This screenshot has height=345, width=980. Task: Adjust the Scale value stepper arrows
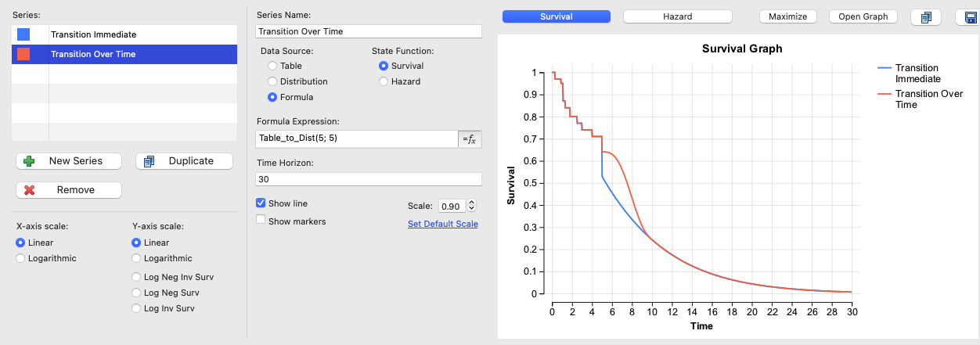[472, 206]
